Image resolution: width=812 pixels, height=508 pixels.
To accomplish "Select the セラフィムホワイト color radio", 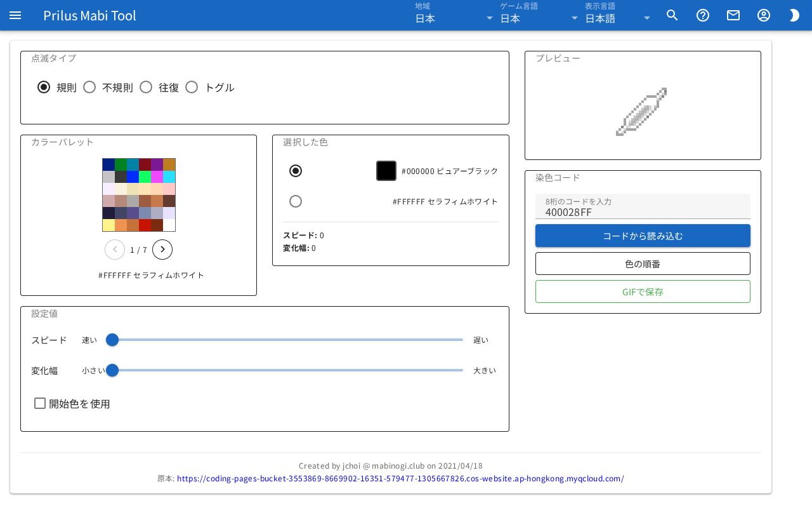I will point(296,201).
